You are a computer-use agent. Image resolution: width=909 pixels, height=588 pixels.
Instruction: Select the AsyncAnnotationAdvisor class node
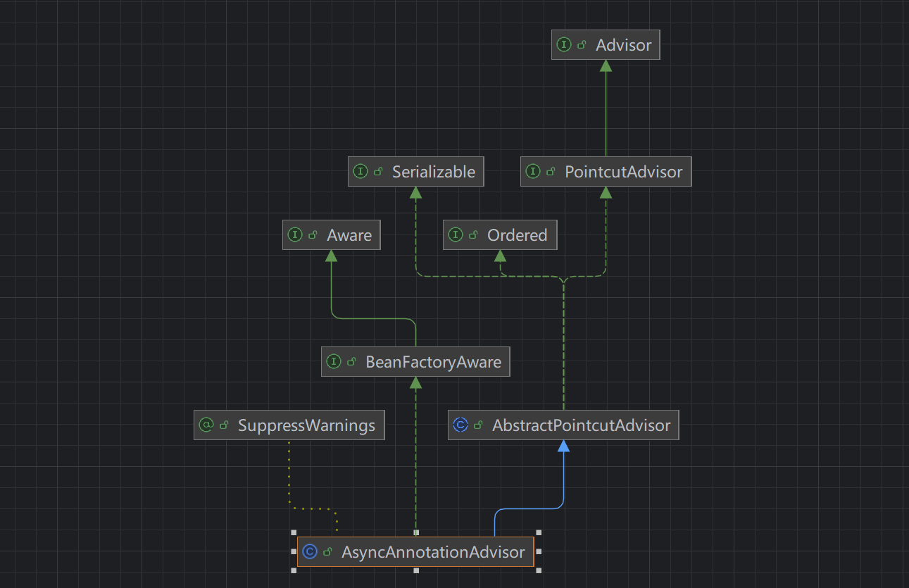click(415, 552)
